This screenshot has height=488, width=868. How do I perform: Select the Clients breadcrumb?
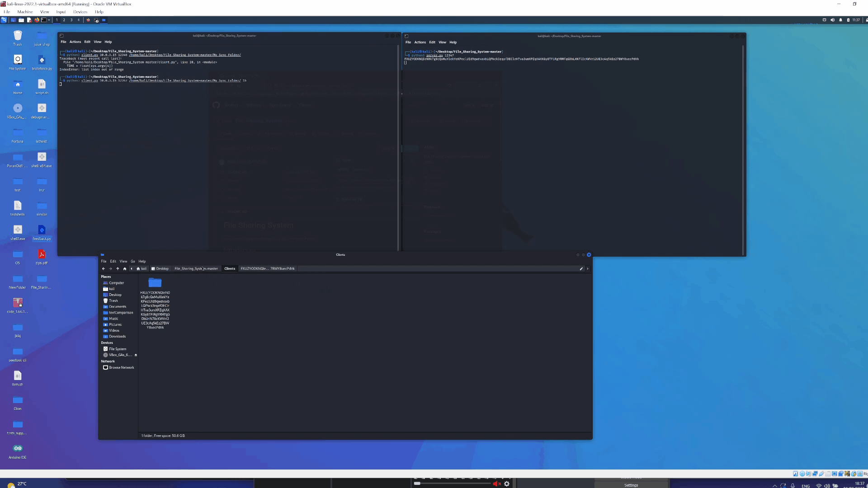[x=230, y=268]
